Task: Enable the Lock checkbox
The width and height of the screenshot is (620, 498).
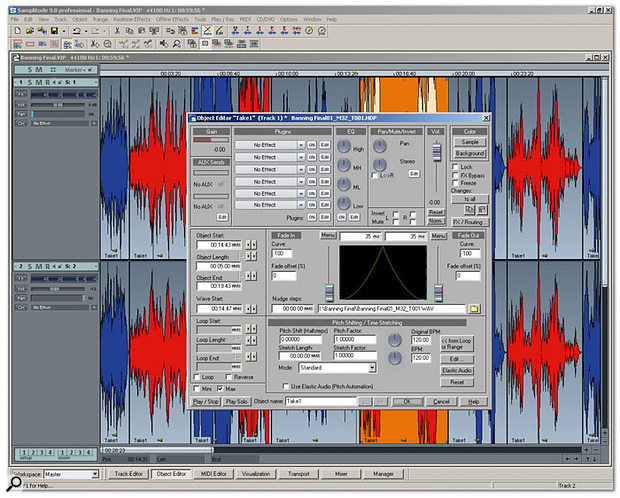Action: pos(456,167)
